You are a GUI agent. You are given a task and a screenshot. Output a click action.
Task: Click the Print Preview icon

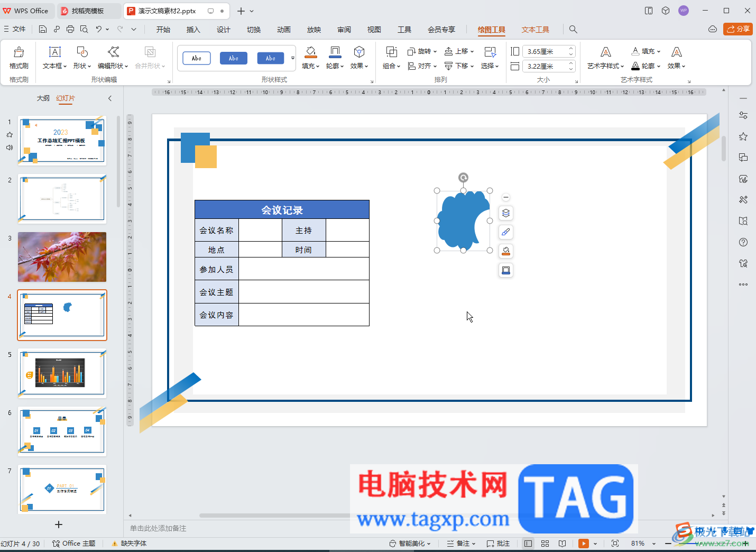point(84,29)
